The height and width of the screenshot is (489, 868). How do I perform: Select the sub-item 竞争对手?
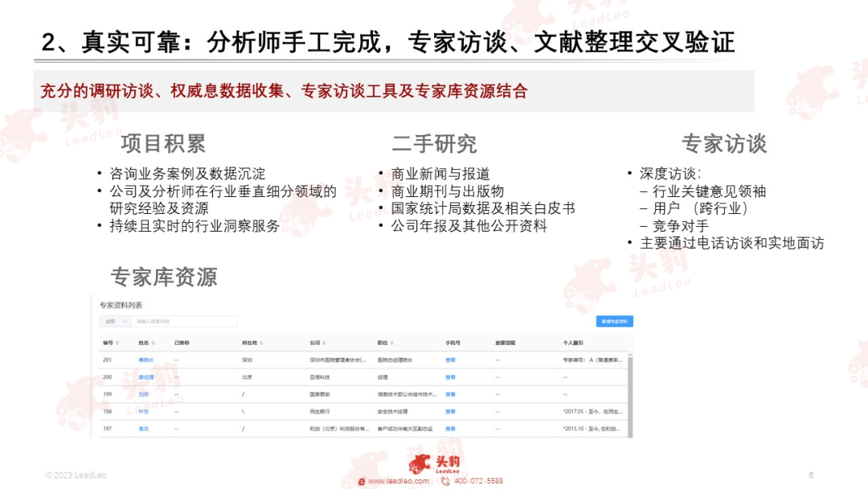(x=681, y=226)
